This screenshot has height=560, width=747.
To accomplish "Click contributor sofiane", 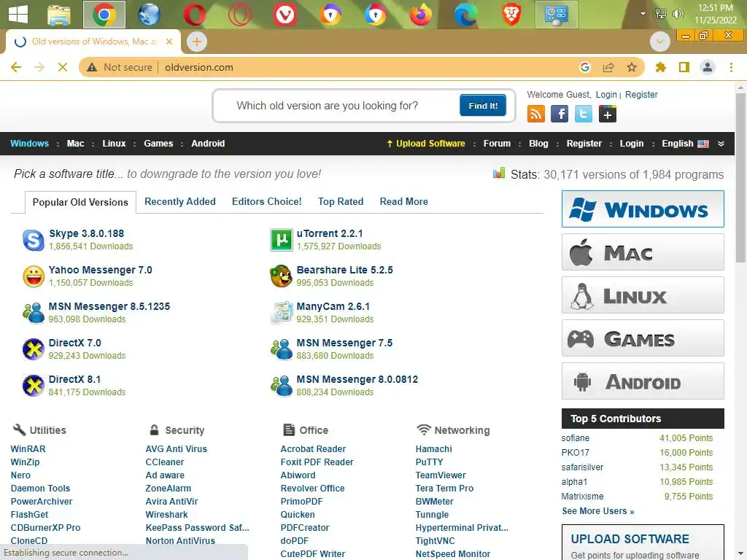I will (x=575, y=438).
